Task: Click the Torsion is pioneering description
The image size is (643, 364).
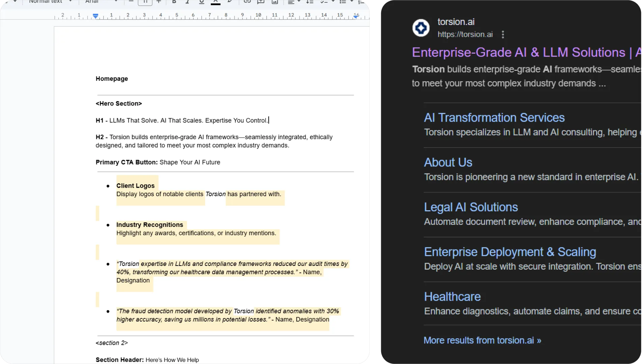Action: tap(532, 177)
